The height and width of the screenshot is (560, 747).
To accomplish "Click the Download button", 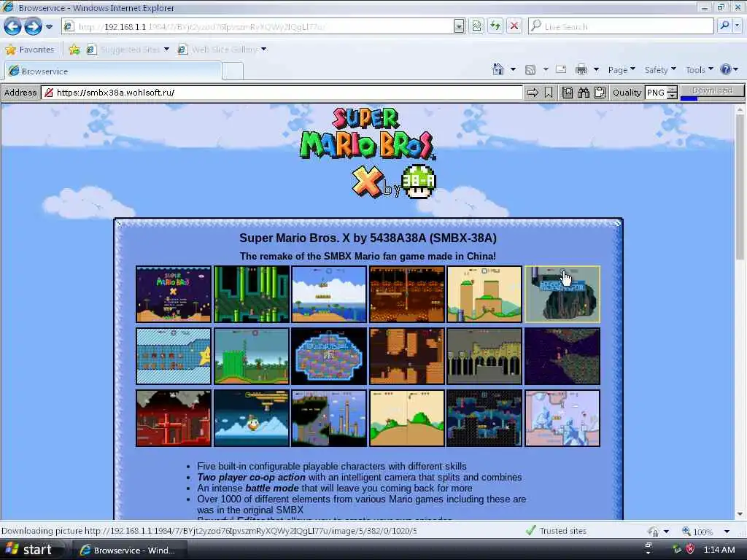I will (x=712, y=90).
